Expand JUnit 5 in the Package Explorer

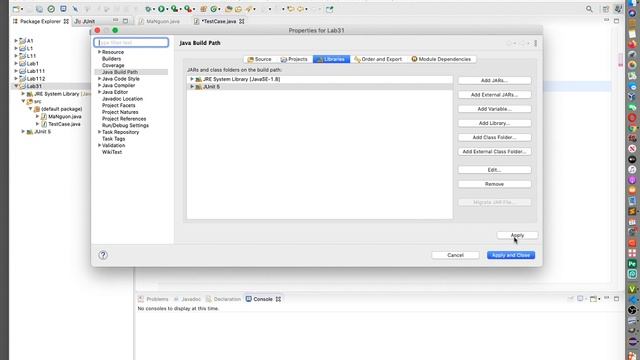[x=23, y=131]
